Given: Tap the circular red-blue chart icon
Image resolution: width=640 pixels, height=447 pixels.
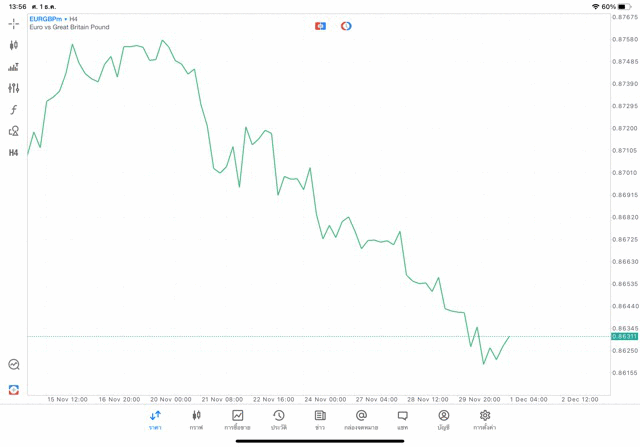Looking at the screenshot, I should [346, 26].
